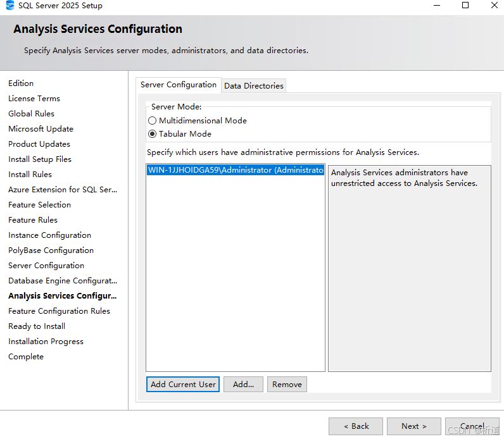Image resolution: width=504 pixels, height=439 pixels.
Task: Open the Server Configuration tab
Action: [178, 85]
